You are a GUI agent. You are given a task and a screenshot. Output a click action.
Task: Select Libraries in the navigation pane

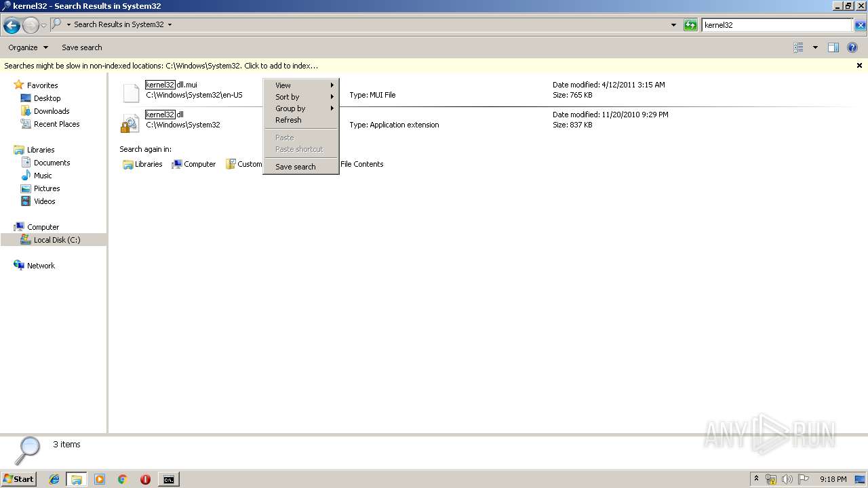coord(41,150)
